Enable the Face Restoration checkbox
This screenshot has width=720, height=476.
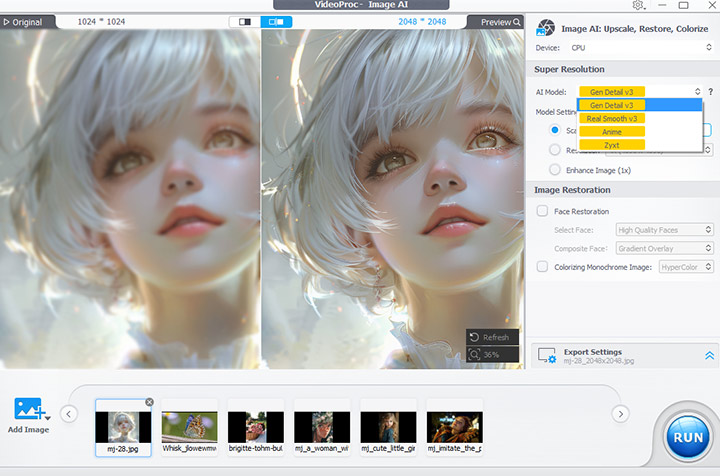click(542, 211)
